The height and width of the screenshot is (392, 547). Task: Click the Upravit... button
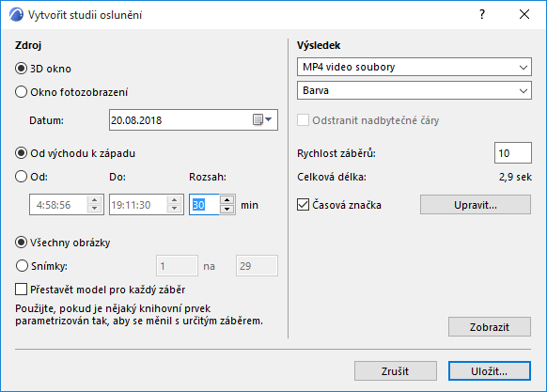coord(476,205)
